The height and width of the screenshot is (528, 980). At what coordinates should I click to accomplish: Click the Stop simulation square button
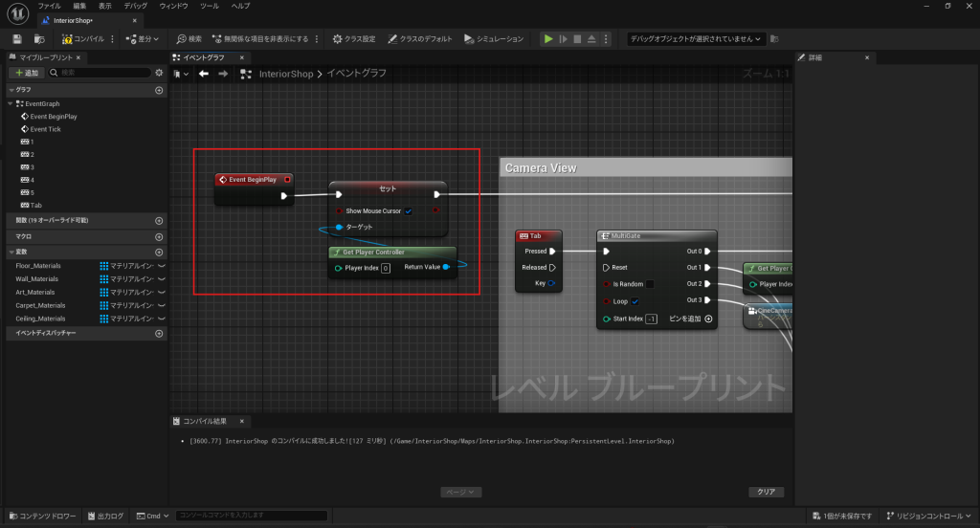pyautogui.click(x=577, y=39)
